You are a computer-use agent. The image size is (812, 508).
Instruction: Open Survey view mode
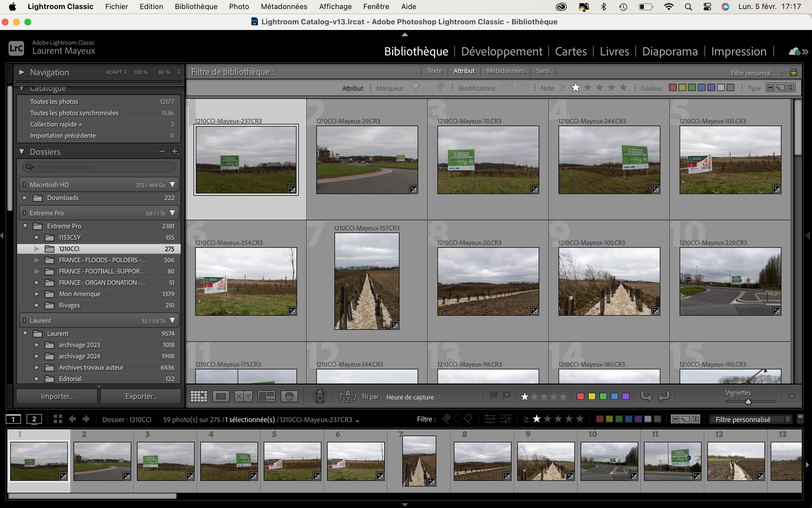tap(266, 397)
